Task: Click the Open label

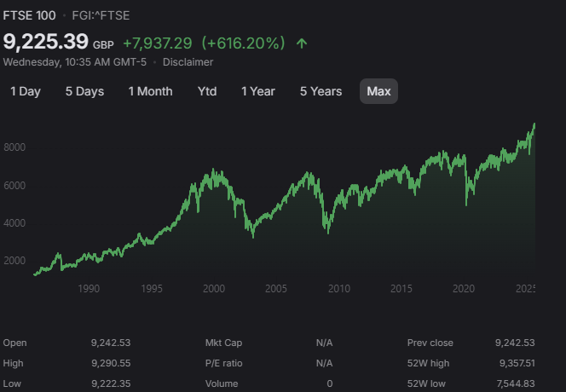Action: 14,343
